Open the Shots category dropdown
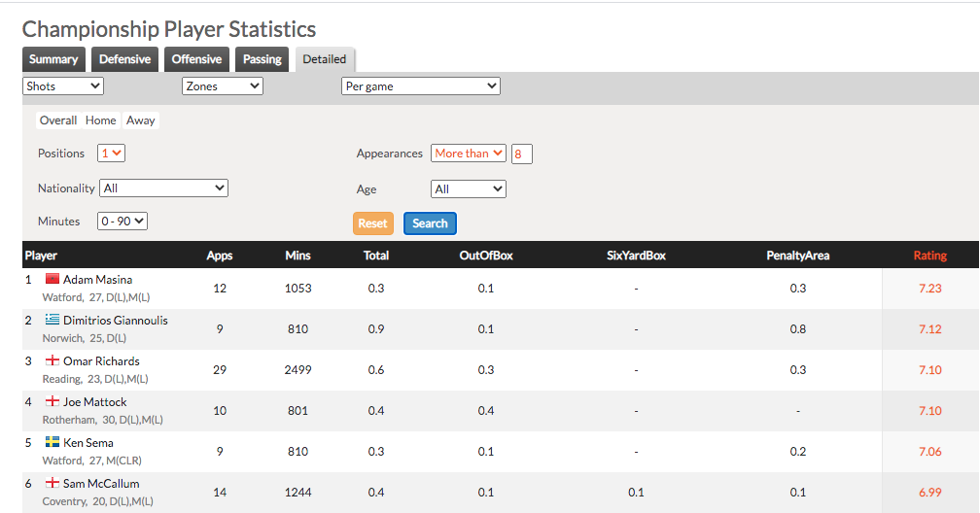Viewport: 980px width, 513px height. point(63,86)
